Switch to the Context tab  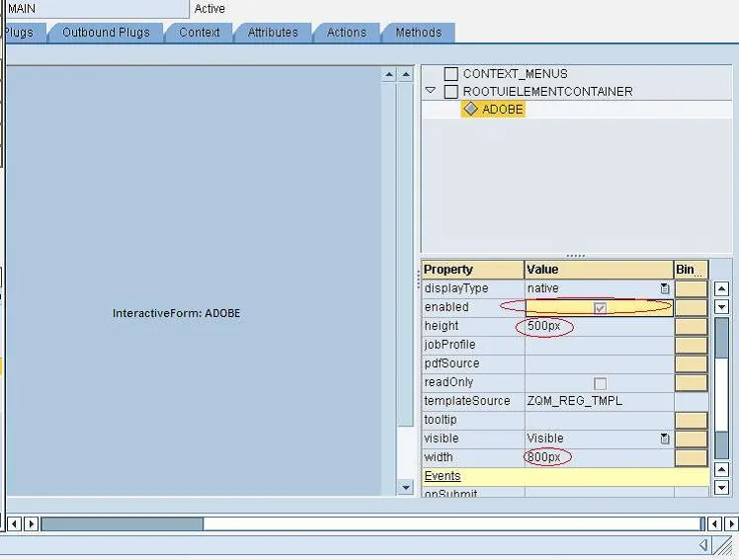pos(200,33)
